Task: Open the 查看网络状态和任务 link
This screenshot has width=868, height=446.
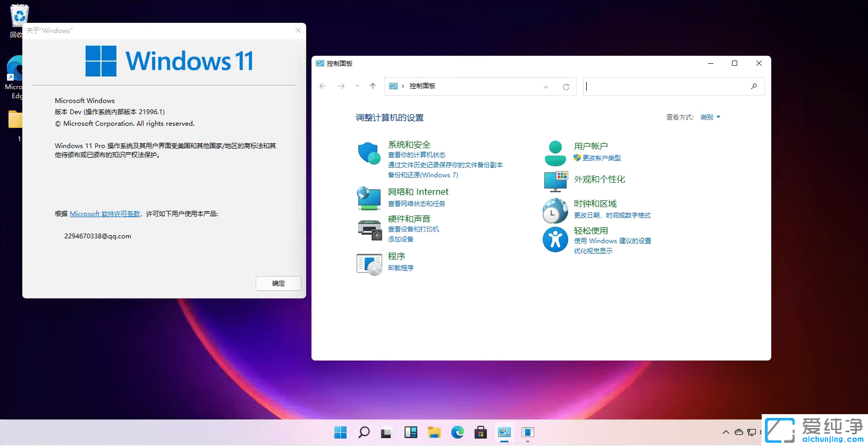Action: pos(417,204)
